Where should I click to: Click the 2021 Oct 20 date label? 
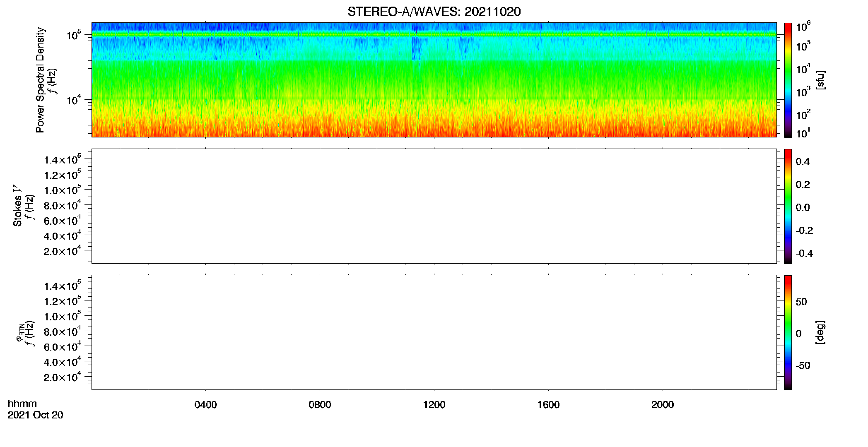pos(35,415)
